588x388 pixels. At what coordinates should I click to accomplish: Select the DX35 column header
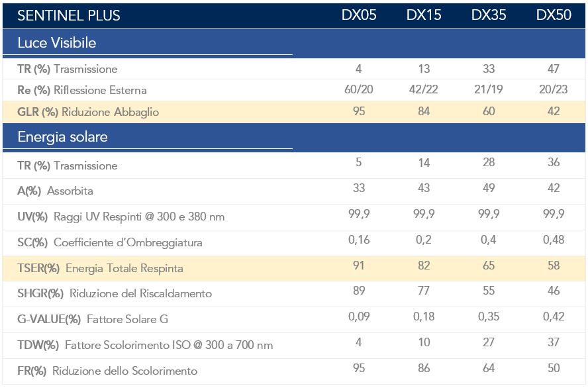pos(489,15)
